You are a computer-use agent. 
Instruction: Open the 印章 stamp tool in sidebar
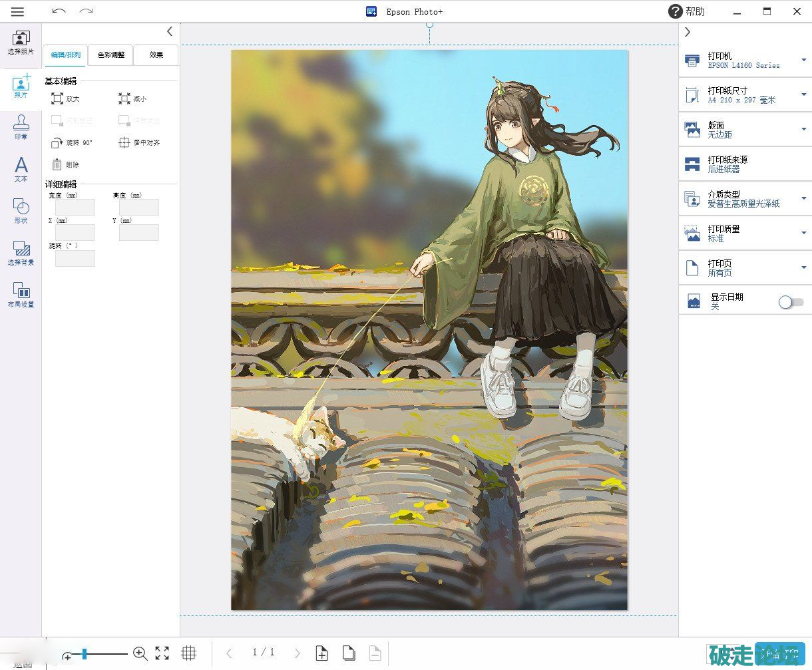[21, 126]
